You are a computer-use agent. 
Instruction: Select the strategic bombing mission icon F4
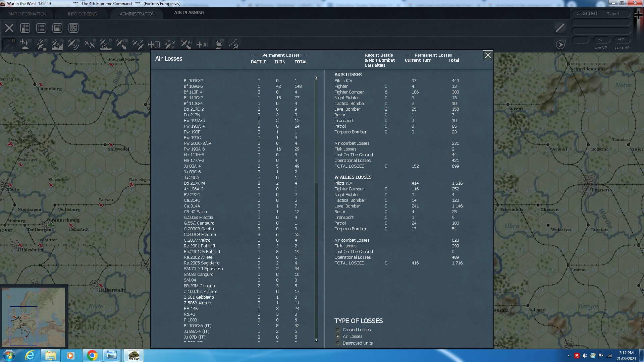pyautogui.click(x=57, y=44)
